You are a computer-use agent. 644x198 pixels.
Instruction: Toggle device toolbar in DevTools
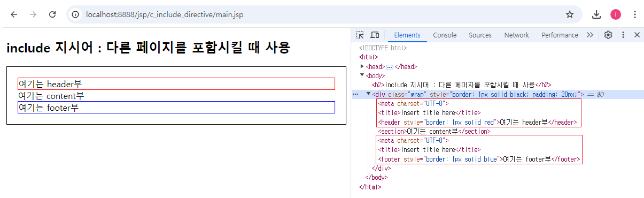tap(375, 35)
